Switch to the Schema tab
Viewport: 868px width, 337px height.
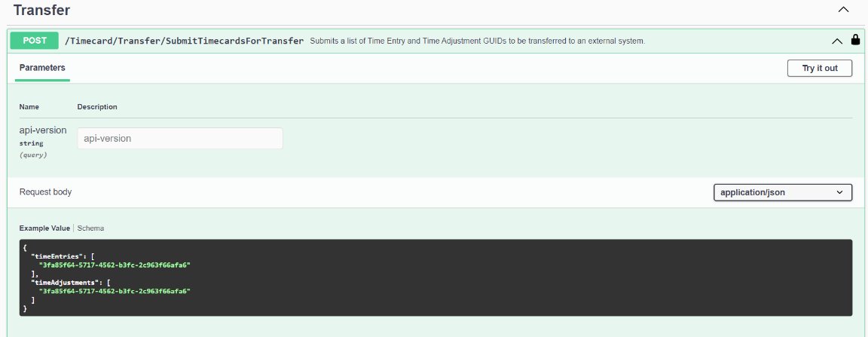[90, 228]
